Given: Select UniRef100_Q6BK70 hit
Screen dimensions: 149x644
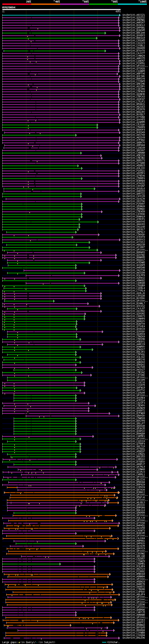Looking at the screenshot, I should 133,142.
